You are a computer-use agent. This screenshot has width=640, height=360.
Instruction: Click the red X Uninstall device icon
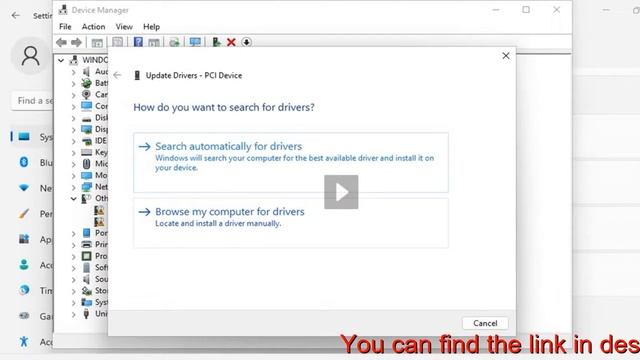pos(231,42)
